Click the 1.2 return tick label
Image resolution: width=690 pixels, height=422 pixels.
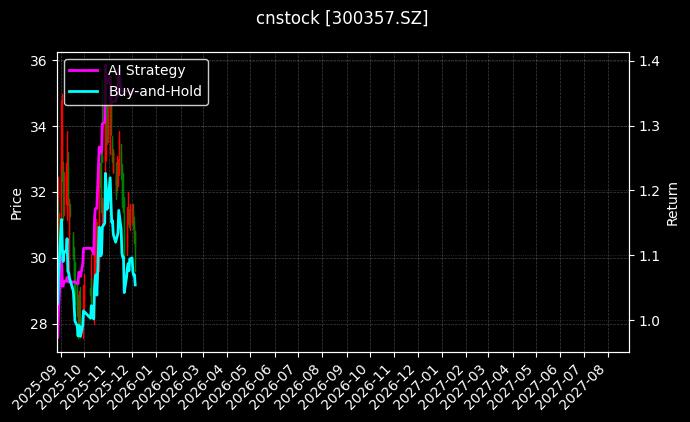click(x=650, y=191)
